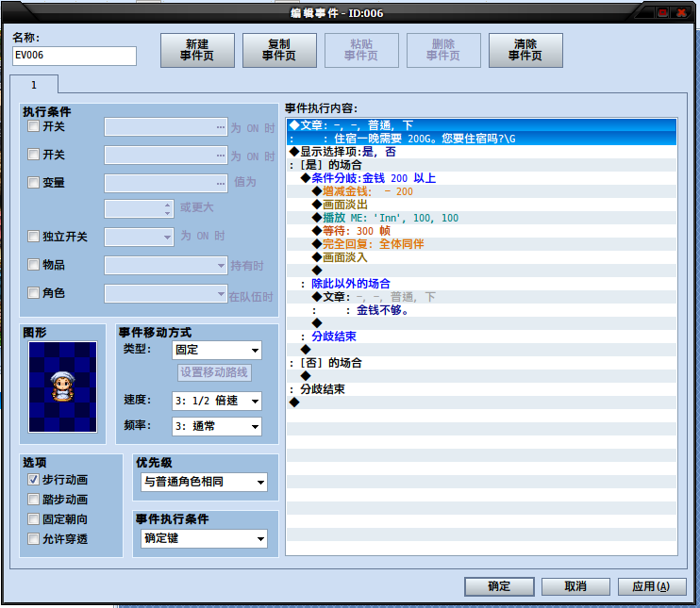Click the 清除事件页 button
The width and height of the screenshot is (700, 608).
point(525,50)
